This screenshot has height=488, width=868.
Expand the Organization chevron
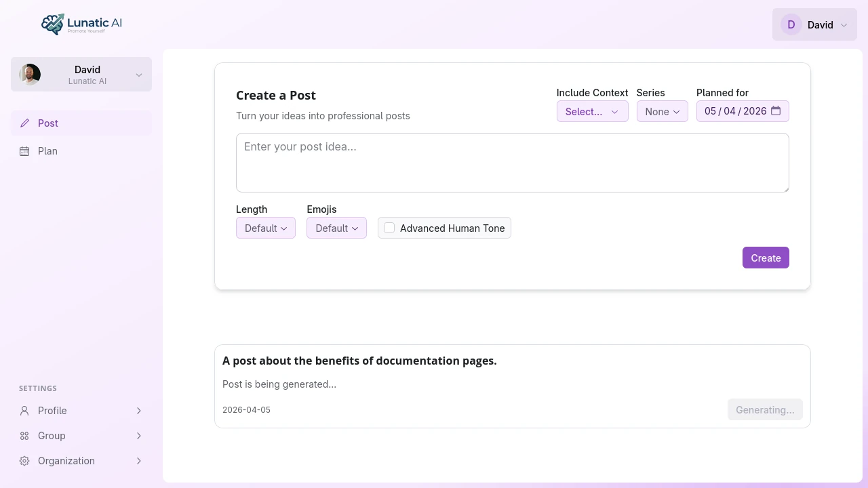(139, 460)
